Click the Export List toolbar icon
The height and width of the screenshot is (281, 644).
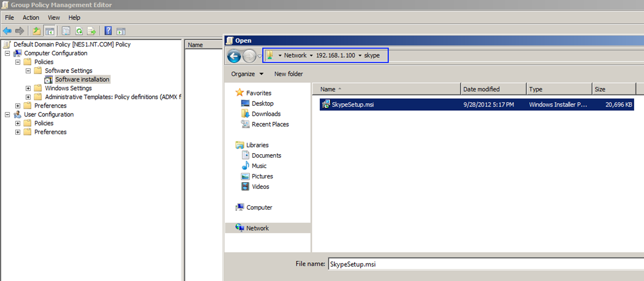[x=92, y=31]
